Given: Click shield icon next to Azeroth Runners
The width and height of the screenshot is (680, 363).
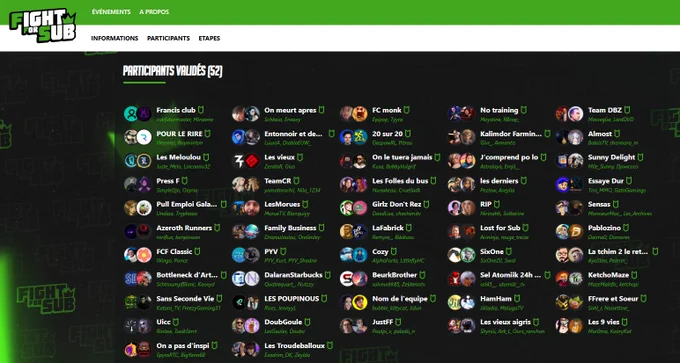Looking at the screenshot, I should [217, 228].
